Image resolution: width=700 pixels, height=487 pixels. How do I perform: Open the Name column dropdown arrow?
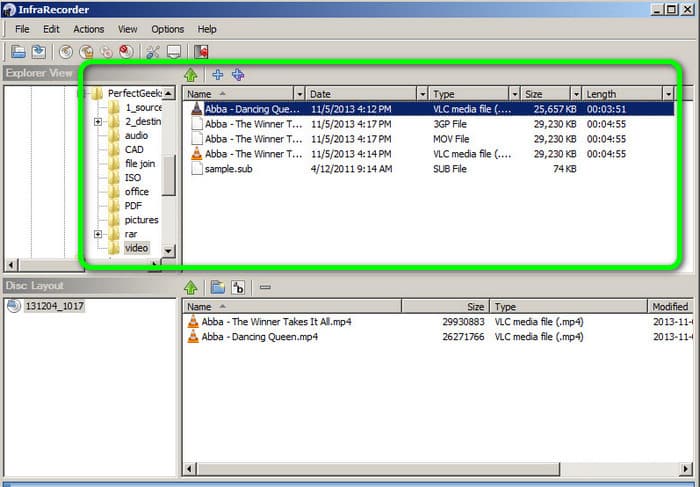click(x=300, y=94)
